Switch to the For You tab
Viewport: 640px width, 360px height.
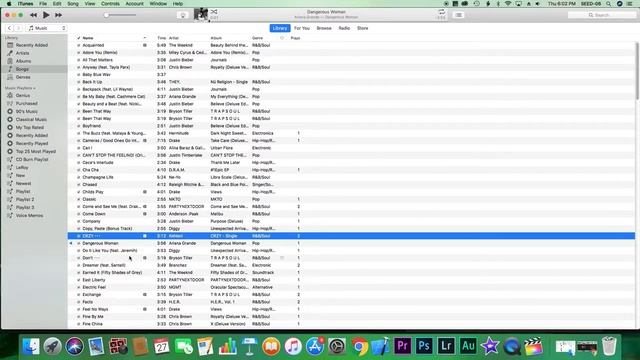coord(302,28)
